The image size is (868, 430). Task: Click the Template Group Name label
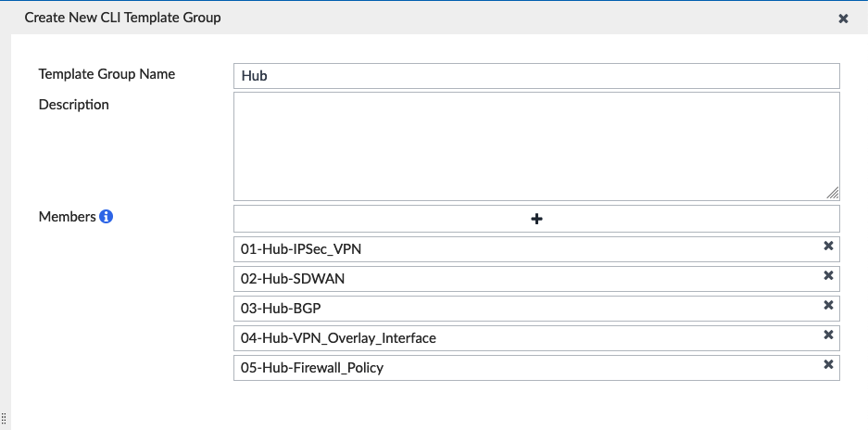point(107,74)
